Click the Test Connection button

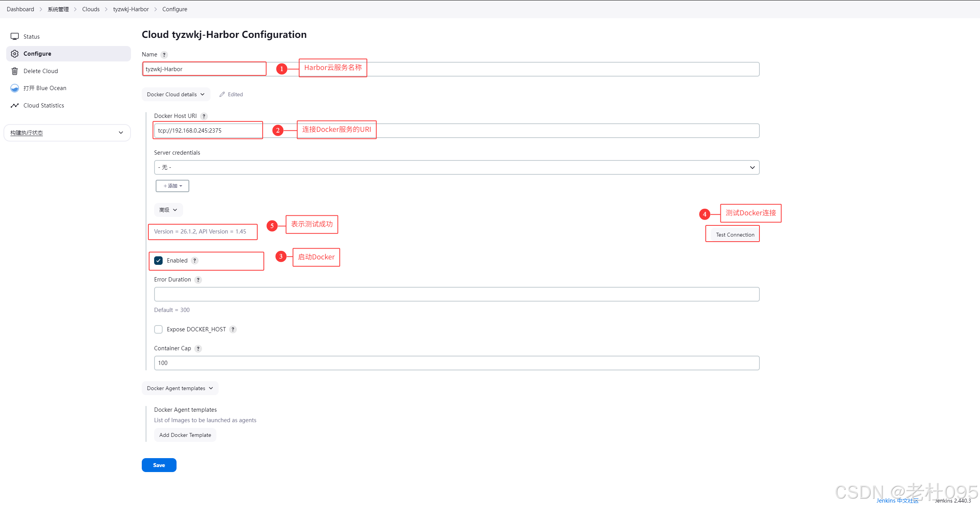click(735, 235)
